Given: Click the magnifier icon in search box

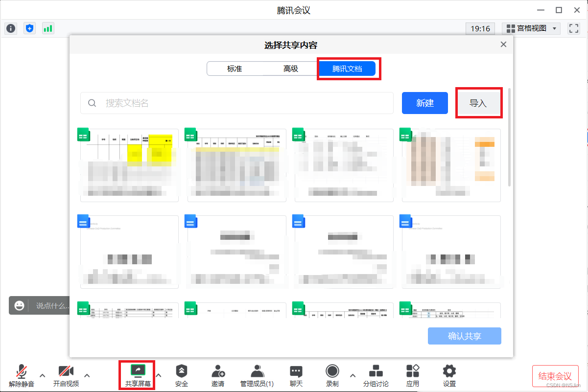Looking at the screenshot, I should click(92, 103).
